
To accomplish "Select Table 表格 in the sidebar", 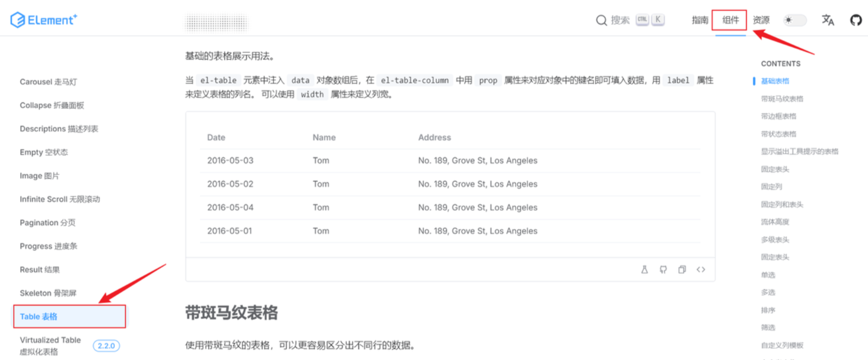I will (39, 317).
